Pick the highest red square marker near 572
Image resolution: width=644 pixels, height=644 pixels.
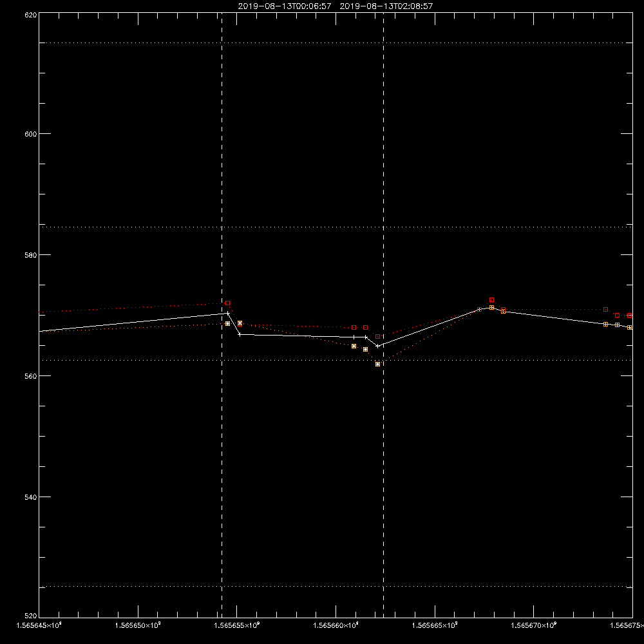(491, 300)
